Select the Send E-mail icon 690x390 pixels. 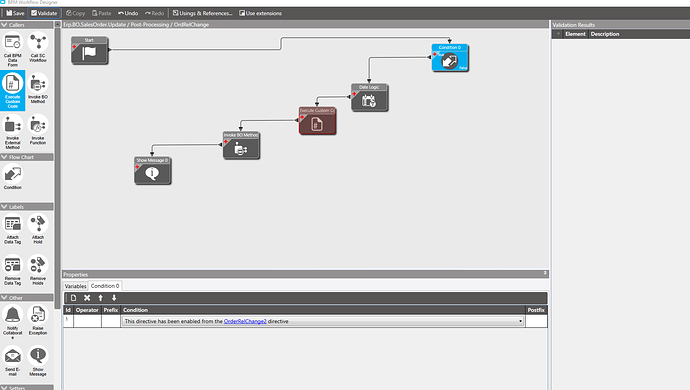pos(13,361)
